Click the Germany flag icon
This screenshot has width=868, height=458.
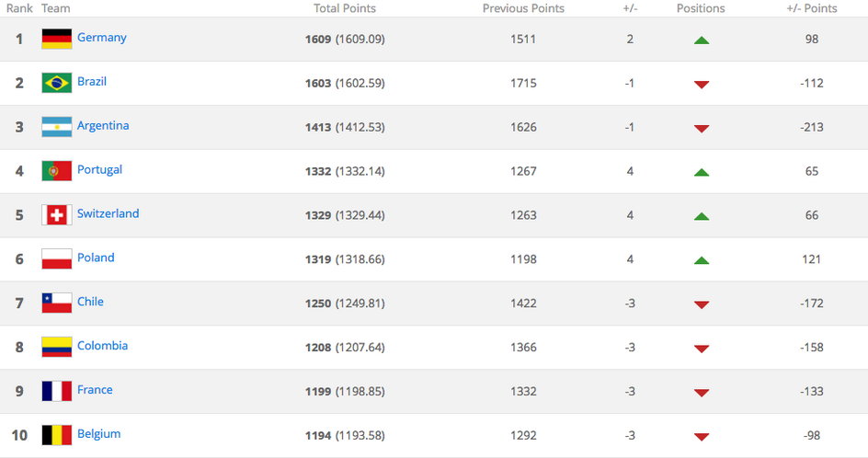click(x=56, y=39)
